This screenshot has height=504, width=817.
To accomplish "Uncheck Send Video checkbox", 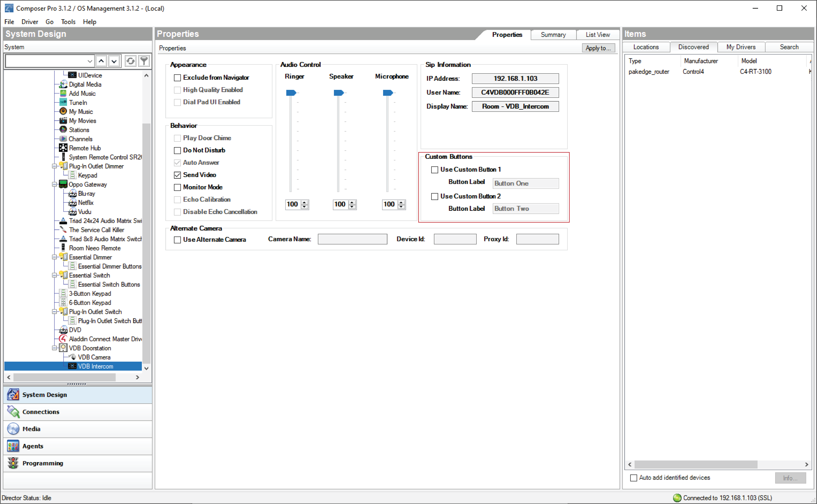I will pos(177,175).
